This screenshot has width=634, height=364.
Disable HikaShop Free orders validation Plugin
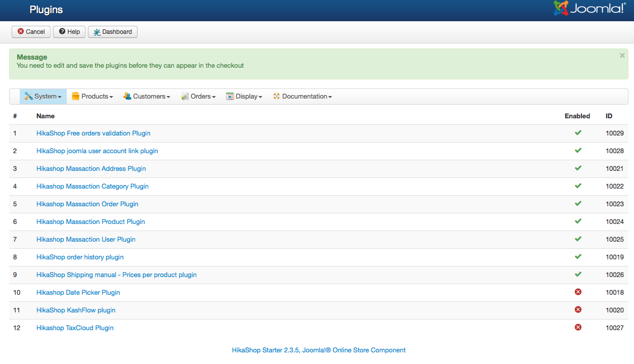coord(578,133)
